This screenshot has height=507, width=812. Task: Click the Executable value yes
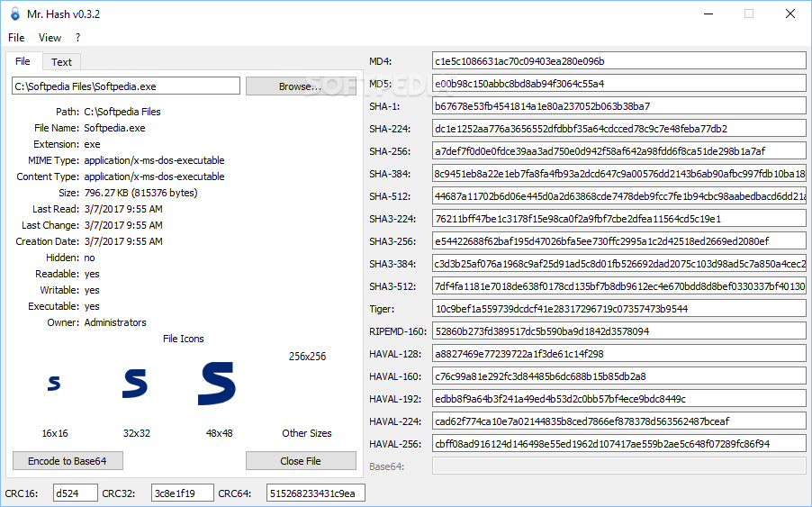(92, 306)
